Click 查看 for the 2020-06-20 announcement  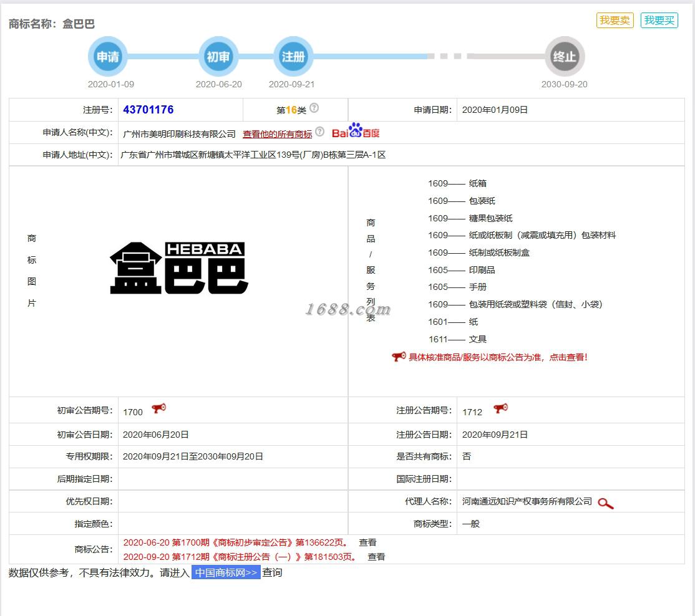coord(367,542)
